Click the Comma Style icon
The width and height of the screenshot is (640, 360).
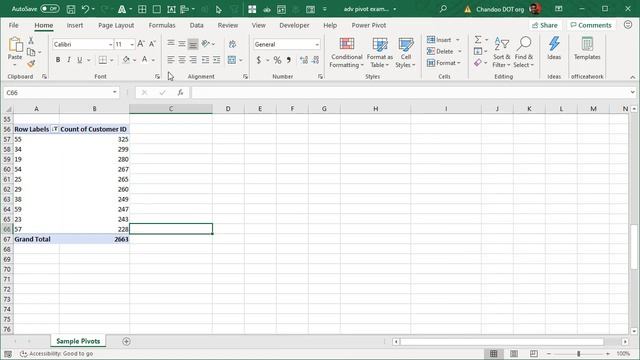tap(289, 60)
